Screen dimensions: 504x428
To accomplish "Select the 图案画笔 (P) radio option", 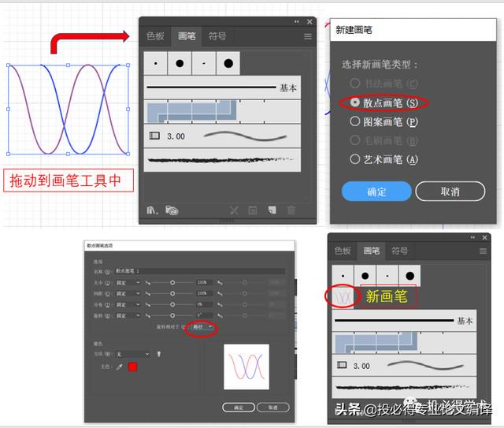I will [355, 121].
